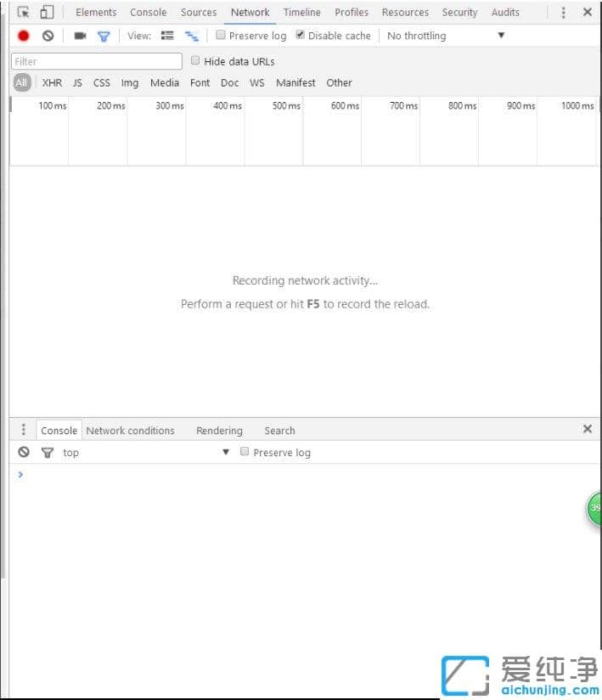This screenshot has width=602, height=700.
Task: Toggle the network filter funnel icon
Action: click(x=104, y=36)
